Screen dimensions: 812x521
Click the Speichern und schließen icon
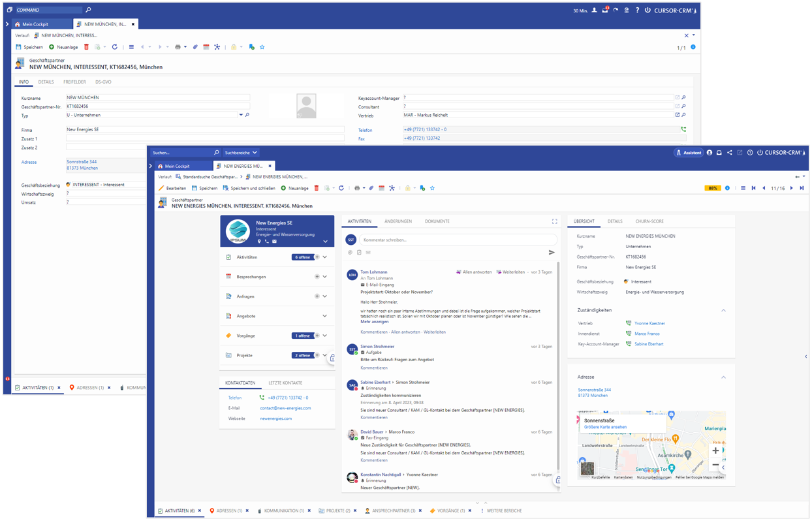coord(226,188)
